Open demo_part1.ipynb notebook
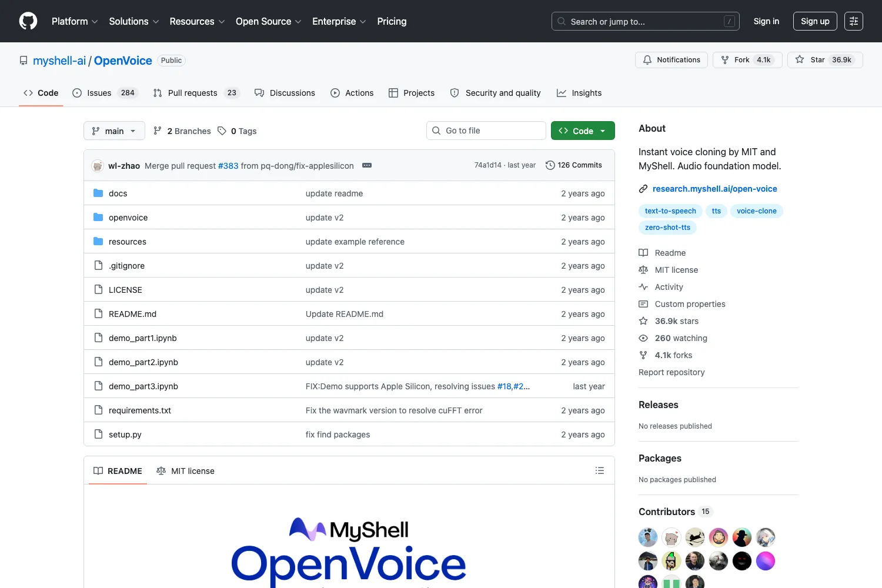This screenshot has width=882, height=588. 143,338
